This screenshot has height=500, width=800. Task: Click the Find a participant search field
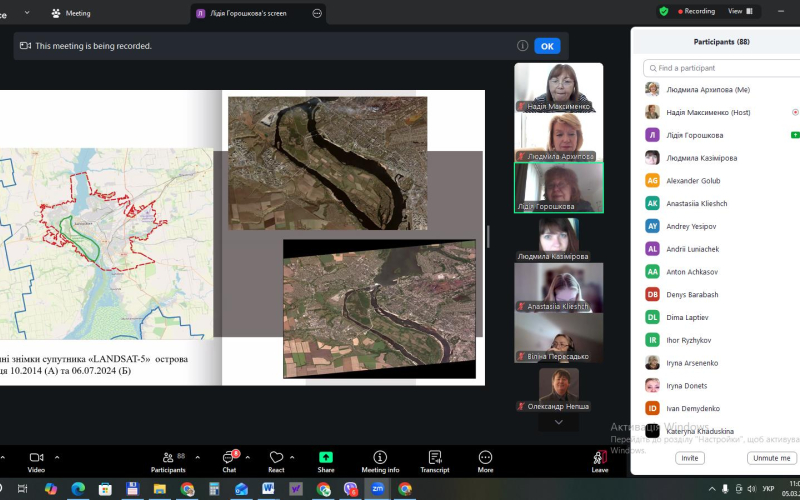point(720,68)
